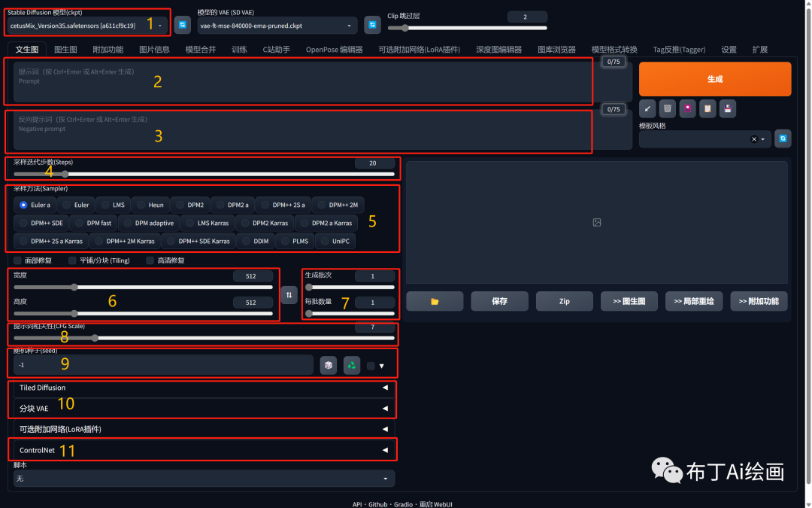Click the dice icon to randomize seed
This screenshot has width=812, height=508.
(328, 365)
